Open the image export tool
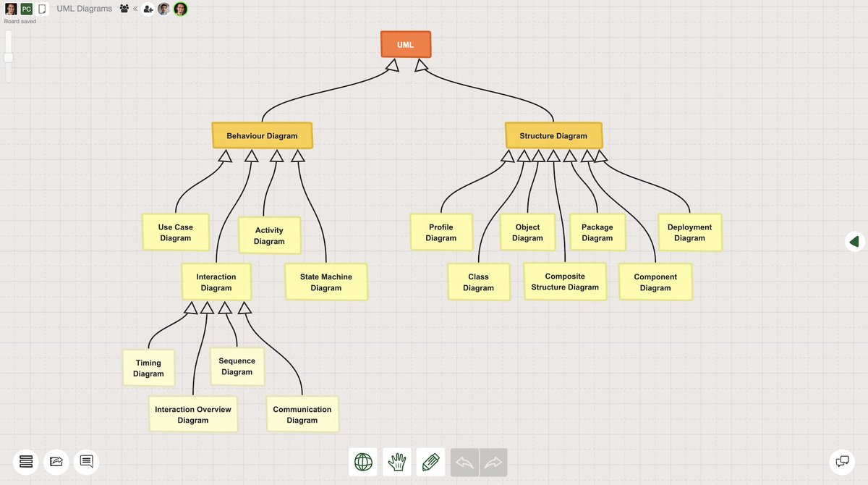The image size is (868, 485). pyautogui.click(x=56, y=461)
